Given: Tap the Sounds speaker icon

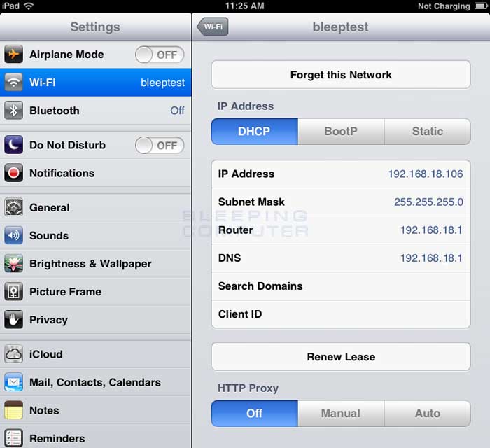Looking at the screenshot, I should click(x=13, y=235).
